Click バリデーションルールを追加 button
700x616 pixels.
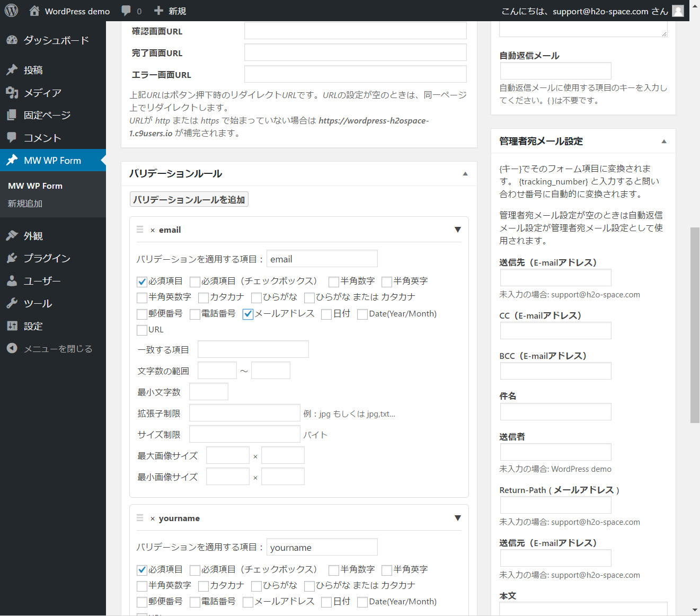tap(189, 199)
